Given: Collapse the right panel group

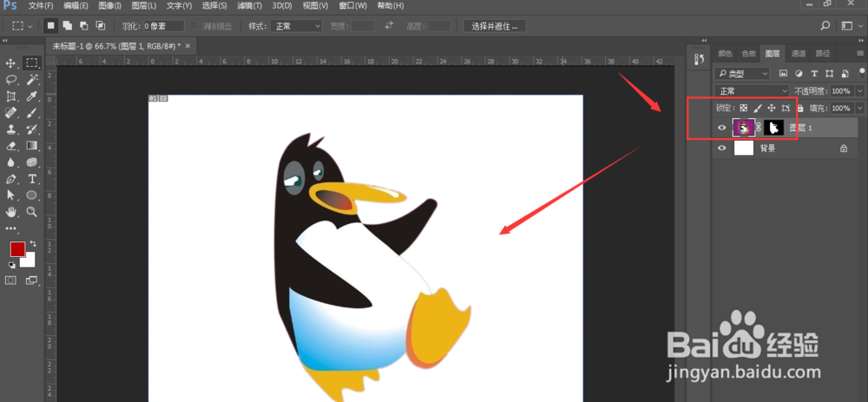Looking at the screenshot, I should [x=860, y=41].
